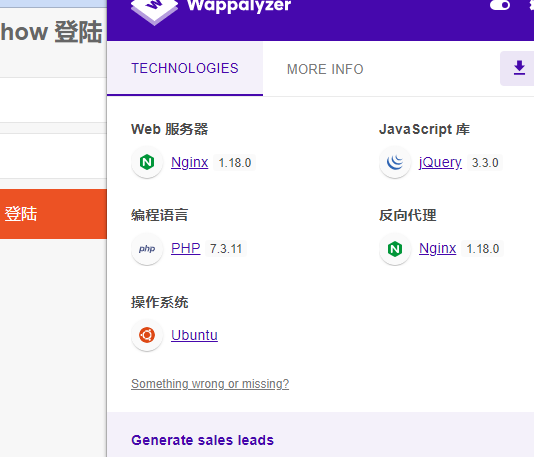The width and height of the screenshot is (534, 457).
Task: Click the second login input field
Action: [x=53, y=156]
